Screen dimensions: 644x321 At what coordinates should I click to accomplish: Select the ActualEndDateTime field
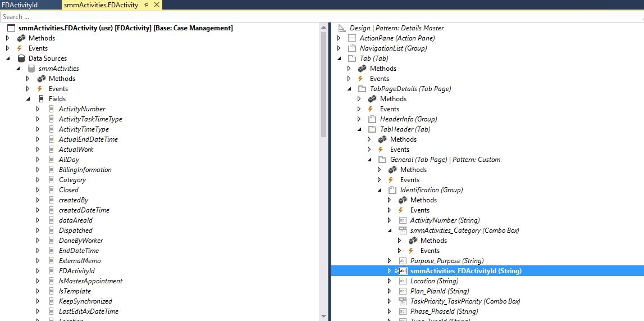click(88, 139)
